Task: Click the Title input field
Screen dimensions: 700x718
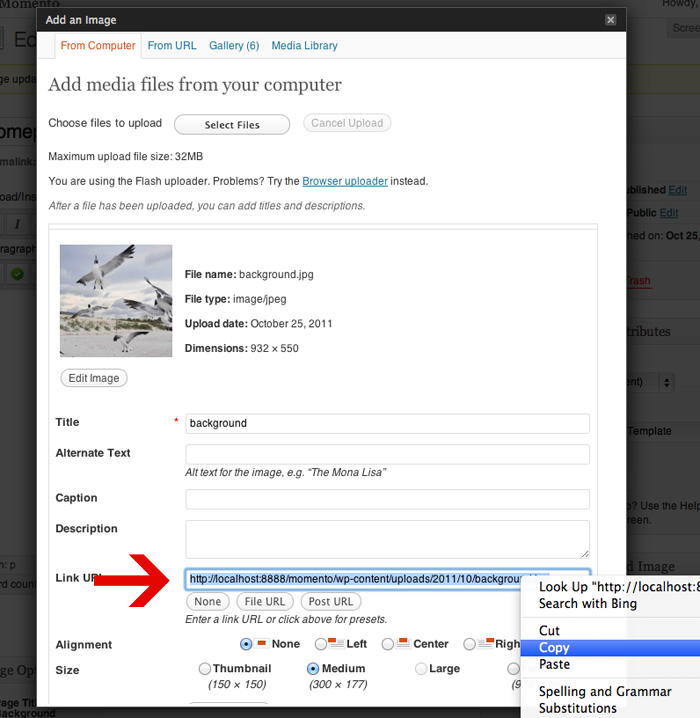Action: pyautogui.click(x=387, y=423)
